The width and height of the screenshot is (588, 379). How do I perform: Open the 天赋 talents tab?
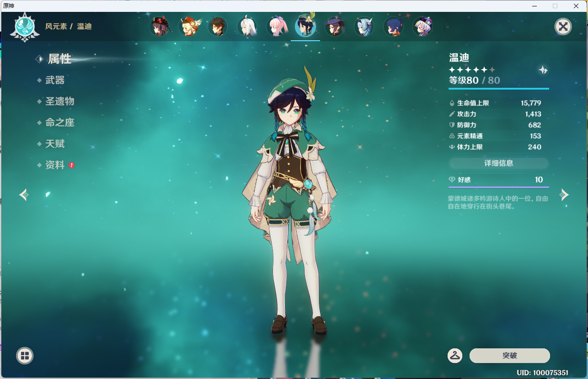pyautogui.click(x=55, y=144)
